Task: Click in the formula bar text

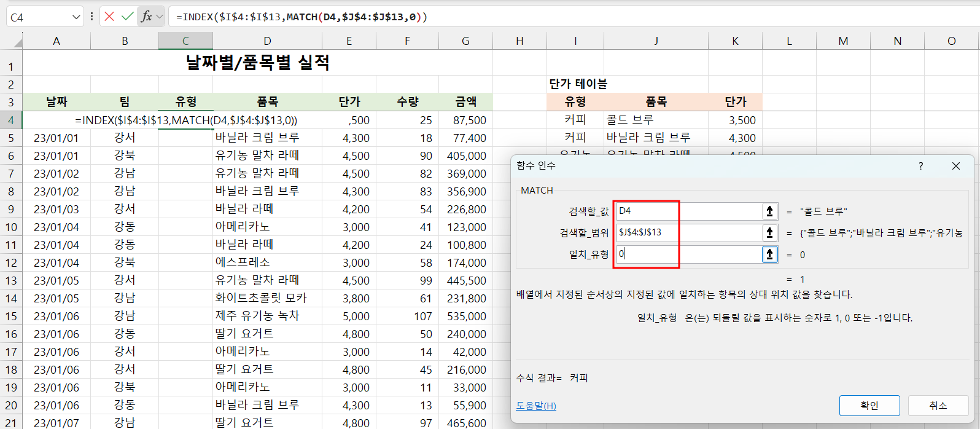Action: point(301,17)
